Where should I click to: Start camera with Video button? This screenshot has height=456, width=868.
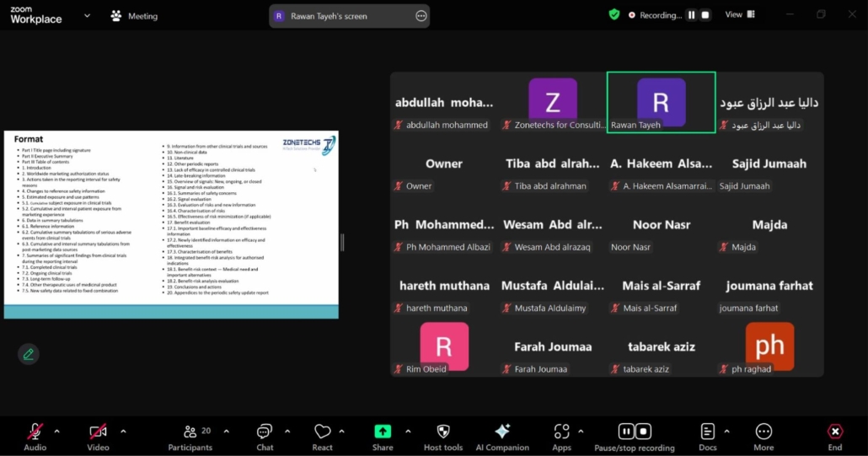coord(98,435)
